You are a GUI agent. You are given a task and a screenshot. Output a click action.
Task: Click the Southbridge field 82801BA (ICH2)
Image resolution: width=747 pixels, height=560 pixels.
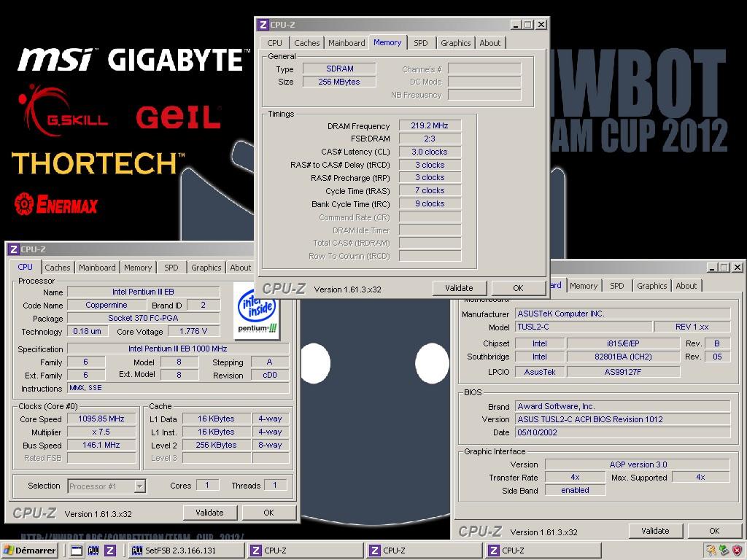click(x=623, y=357)
